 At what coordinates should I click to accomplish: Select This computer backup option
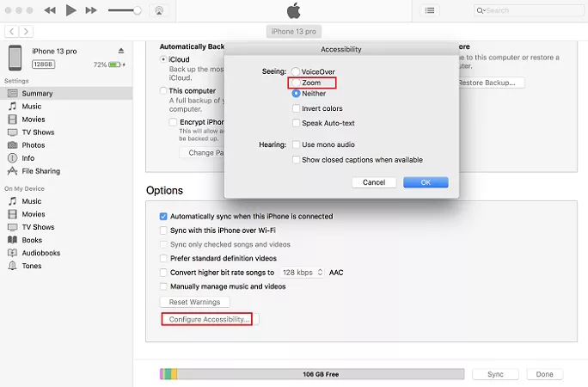[163, 91]
